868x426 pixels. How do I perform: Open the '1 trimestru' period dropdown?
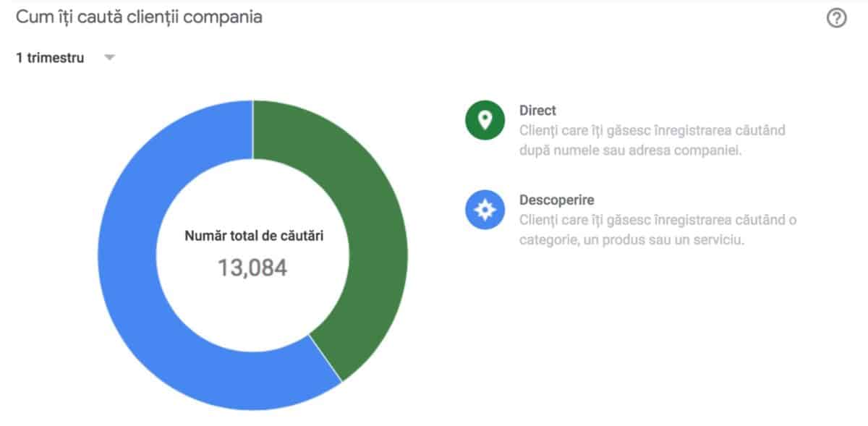click(50, 58)
